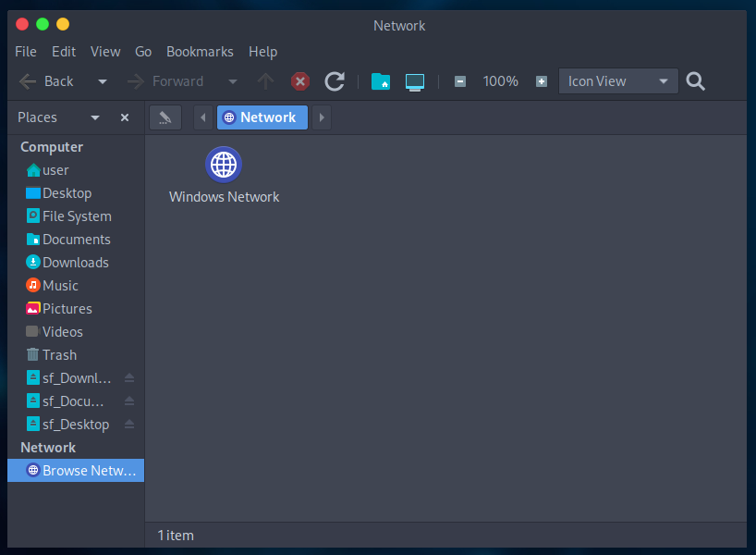Image resolution: width=756 pixels, height=555 pixels.
Task: Toggle text-based location entry pencil button
Action: click(x=165, y=117)
